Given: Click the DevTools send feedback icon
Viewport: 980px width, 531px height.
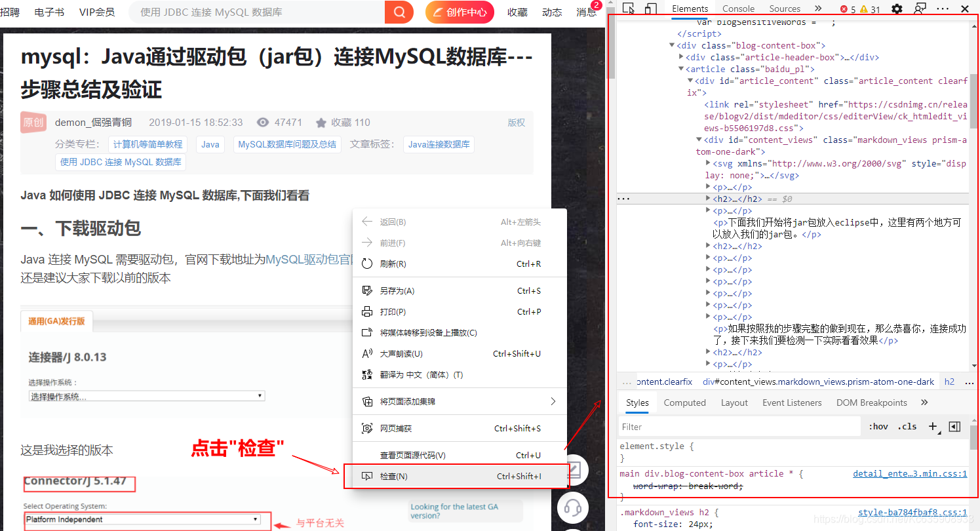Looking at the screenshot, I should click(x=920, y=9).
